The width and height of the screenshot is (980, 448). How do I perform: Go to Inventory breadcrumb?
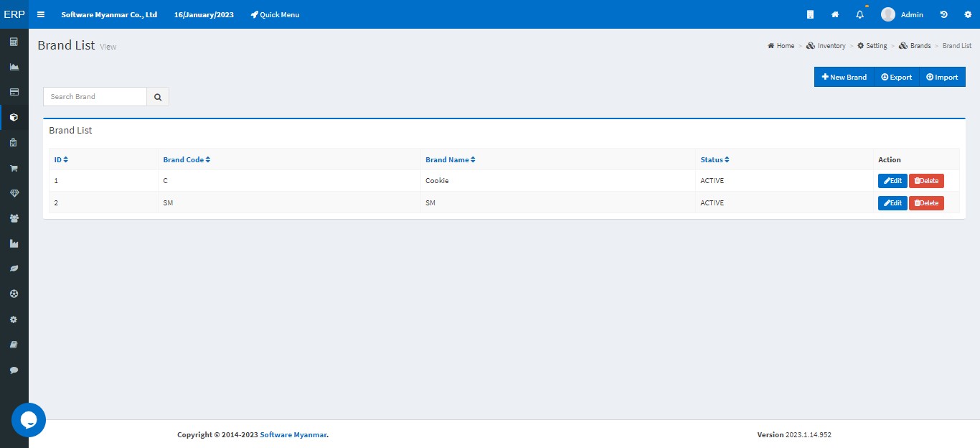pos(826,46)
